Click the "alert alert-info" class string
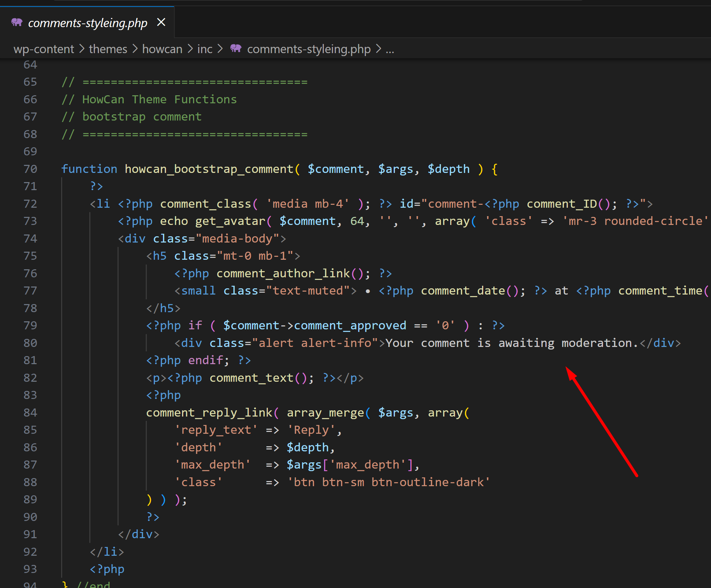 point(315,343)
